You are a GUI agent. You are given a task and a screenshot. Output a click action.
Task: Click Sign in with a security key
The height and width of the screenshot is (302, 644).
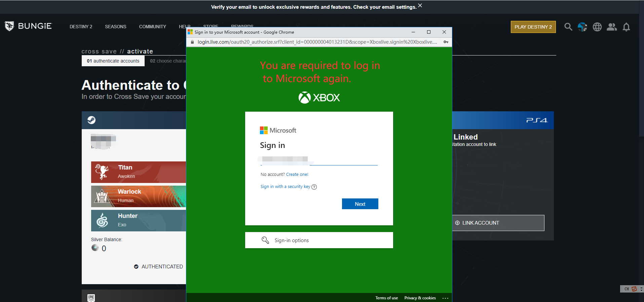click(x=285, y=187)
